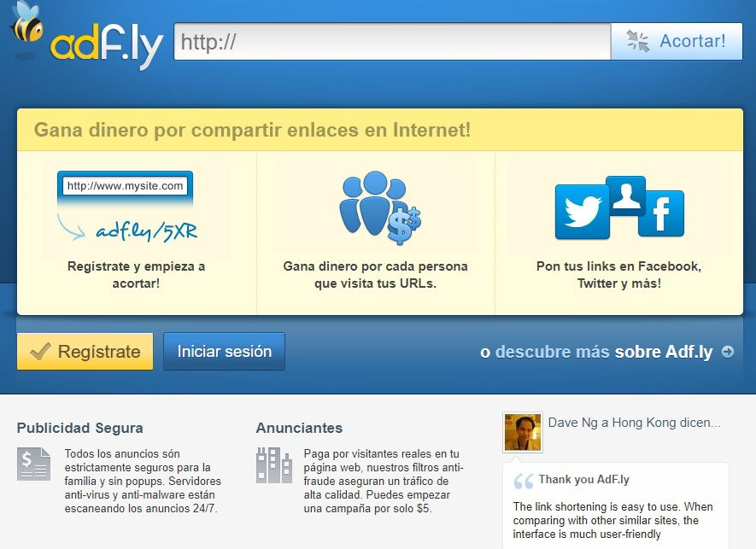Open the Publicidad Segura heading

point(80,428)
